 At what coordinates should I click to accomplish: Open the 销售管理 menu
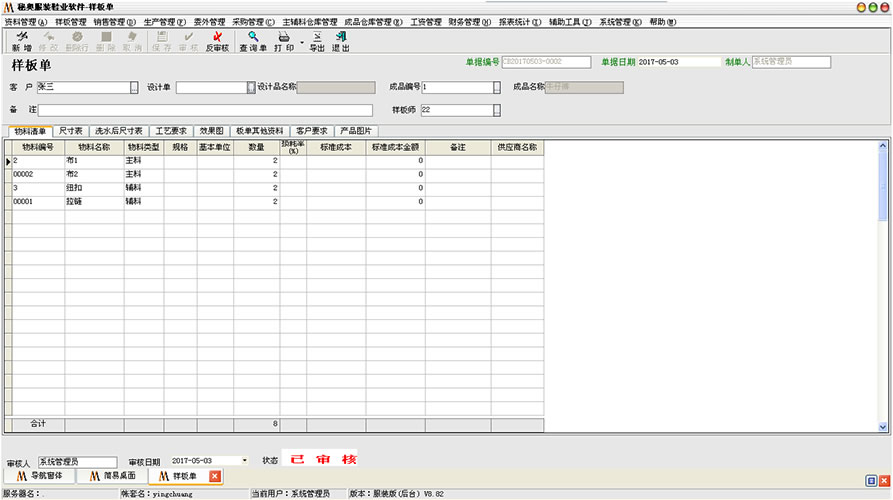(115, 21)
